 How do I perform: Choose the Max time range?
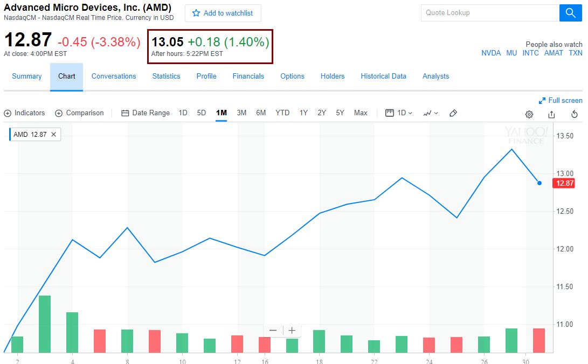(361, 113)
